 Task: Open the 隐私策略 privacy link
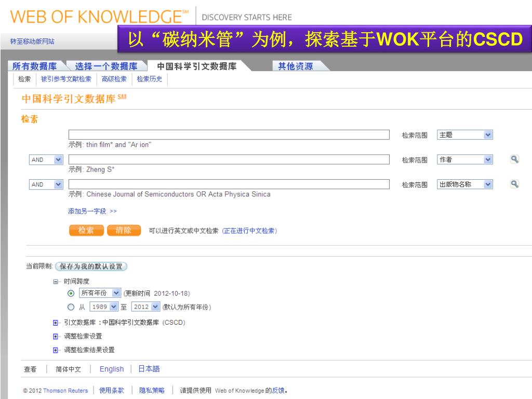[152, 391]
